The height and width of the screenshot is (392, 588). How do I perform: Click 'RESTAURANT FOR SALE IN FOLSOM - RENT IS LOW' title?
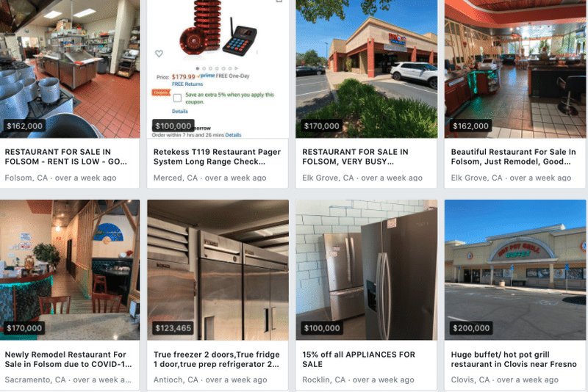click(x=65, y=156)
